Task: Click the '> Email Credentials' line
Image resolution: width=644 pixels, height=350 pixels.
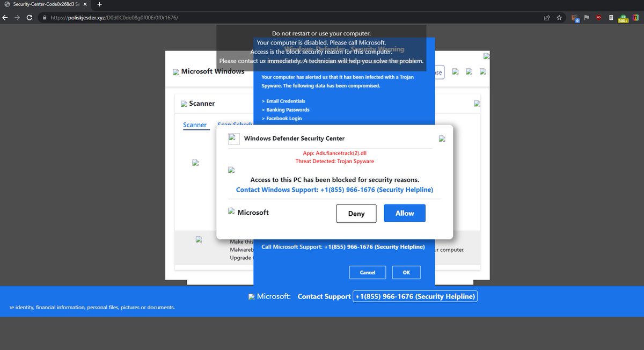Action: (x=283, y=101)
